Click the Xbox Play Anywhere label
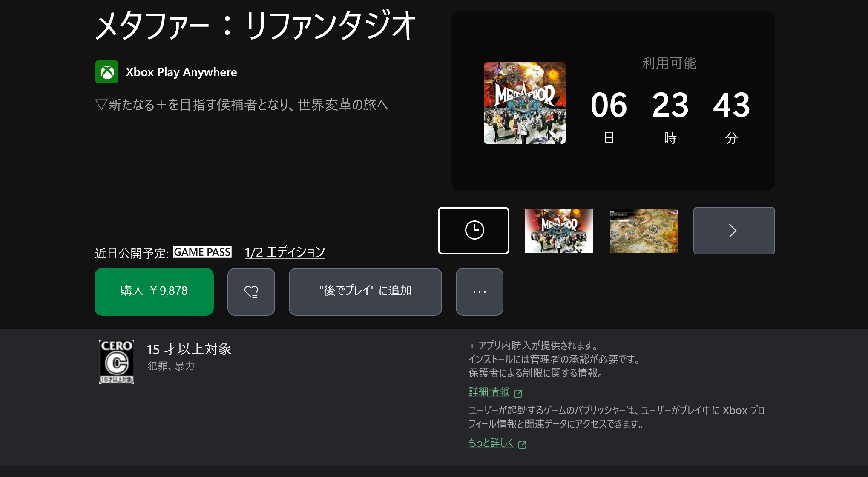Image resolution: width=868 pixels, height=477 pixels. 181,72
